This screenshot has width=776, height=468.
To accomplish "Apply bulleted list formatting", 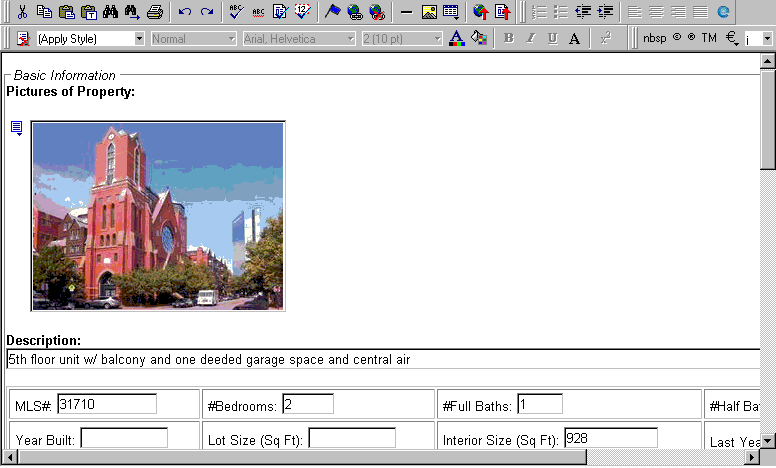I will [x=561, y=11].
